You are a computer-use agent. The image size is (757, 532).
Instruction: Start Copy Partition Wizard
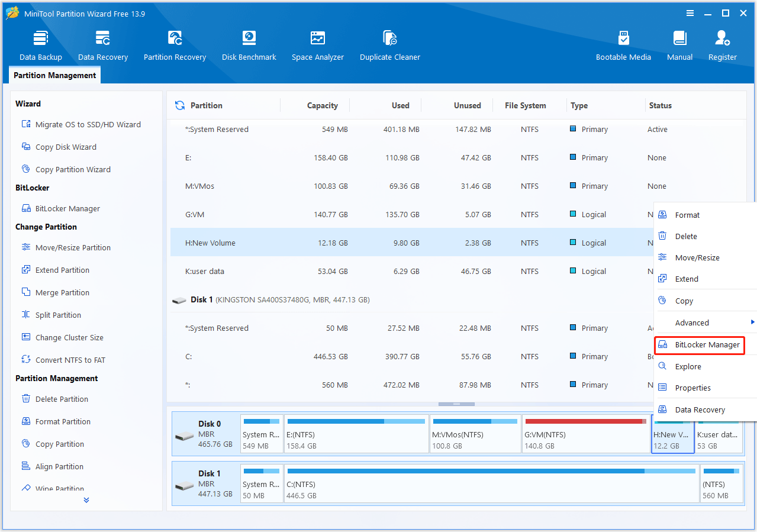pyautogui.click(x=66, y=169)
